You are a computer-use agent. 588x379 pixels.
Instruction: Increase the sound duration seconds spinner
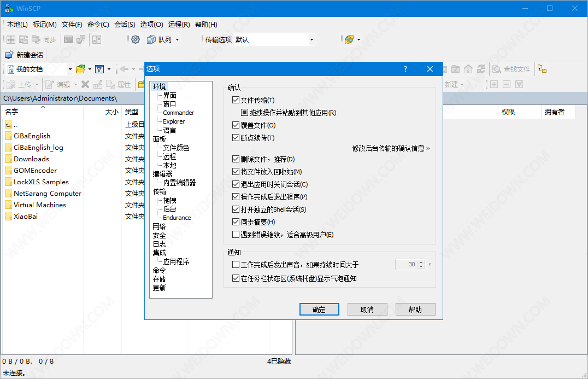(x=421, y=262)
